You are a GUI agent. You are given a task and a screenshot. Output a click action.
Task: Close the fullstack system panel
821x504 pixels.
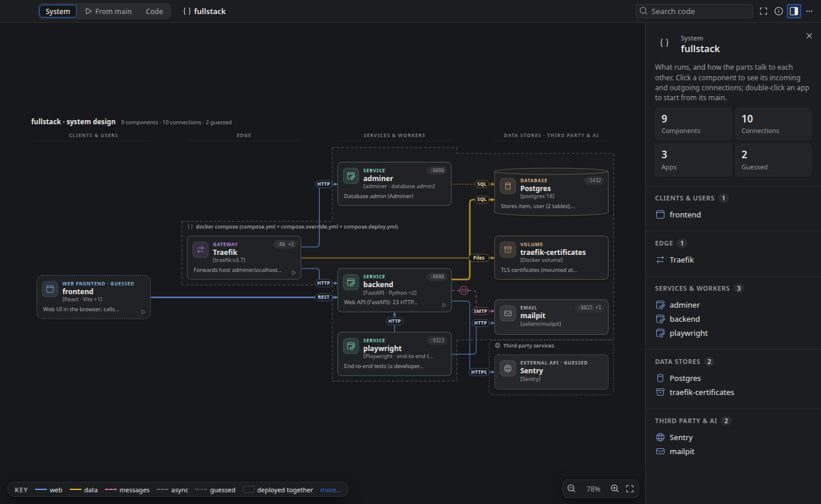tap(809, 36)
